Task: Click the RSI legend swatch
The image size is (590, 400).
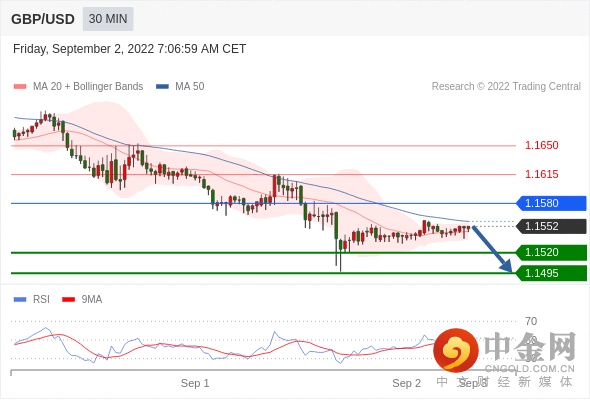Action: pyautogui.click(x=20, y=300)
